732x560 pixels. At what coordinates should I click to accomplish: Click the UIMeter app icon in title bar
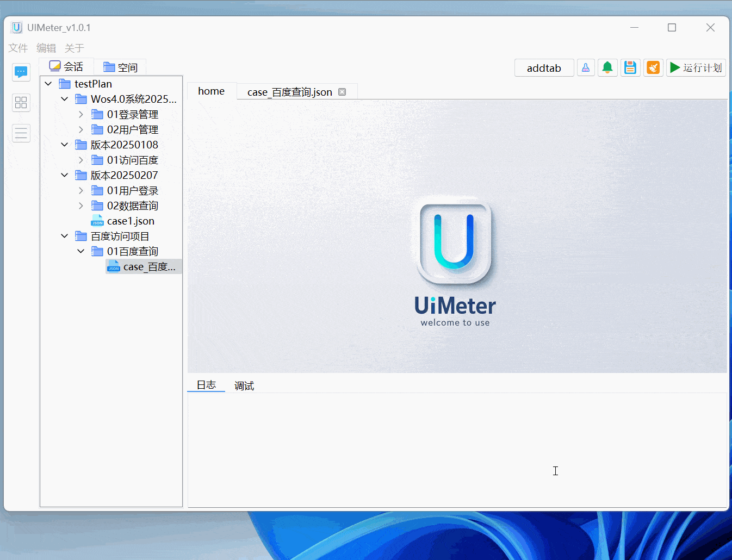17,28
